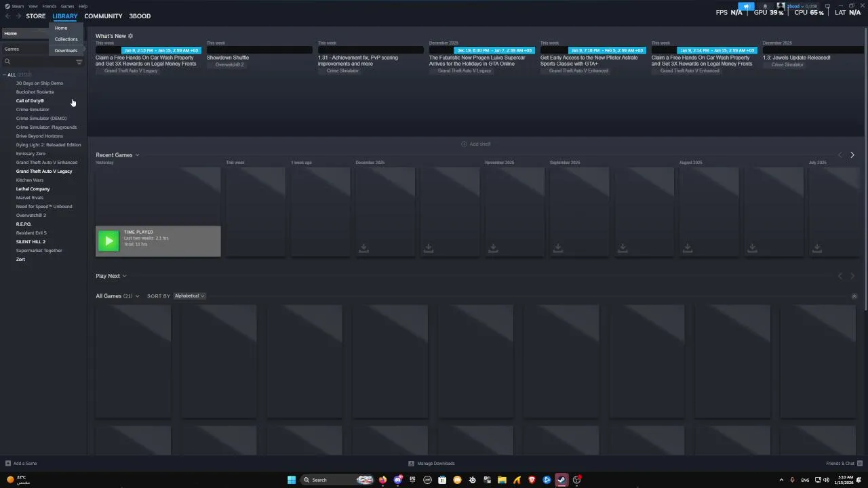868x488 pixels.
Task: Open the Alphabetical sort dropdown
Action: (189, 296)
